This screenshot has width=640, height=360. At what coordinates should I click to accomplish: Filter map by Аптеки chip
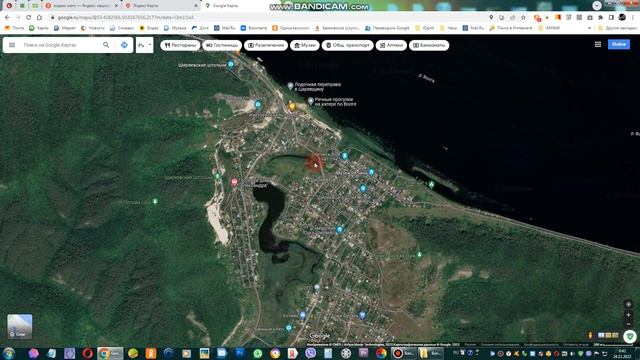pyautogui.click(x=391, y=45)
